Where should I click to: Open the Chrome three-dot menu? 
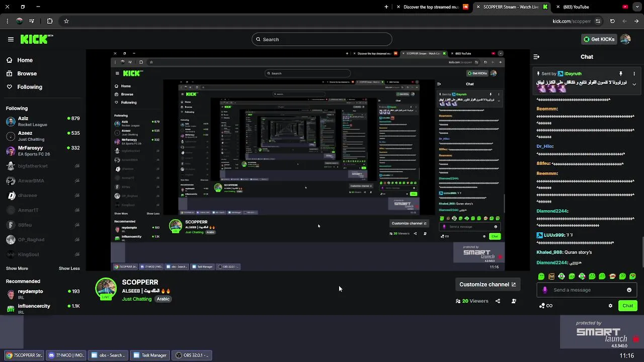tap(7, 21)
